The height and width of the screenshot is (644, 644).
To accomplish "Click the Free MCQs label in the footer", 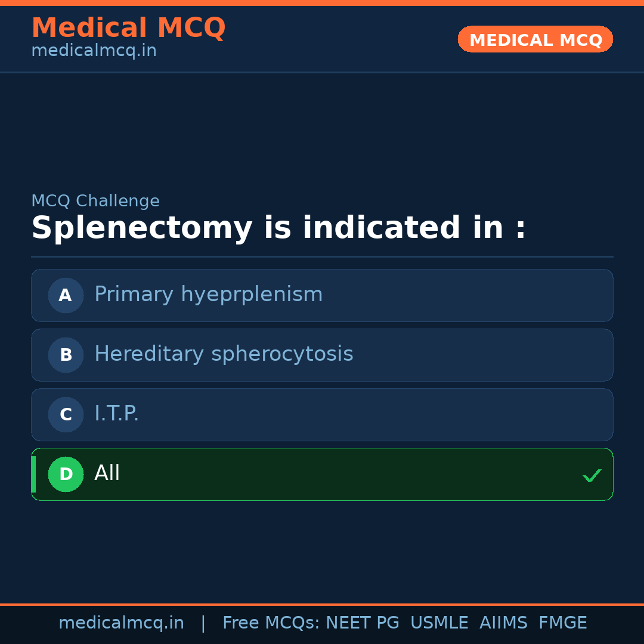I will pos(271,623).
